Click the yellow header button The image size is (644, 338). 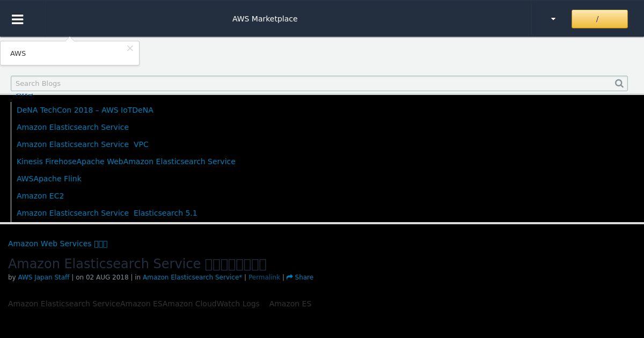(599, 19)
